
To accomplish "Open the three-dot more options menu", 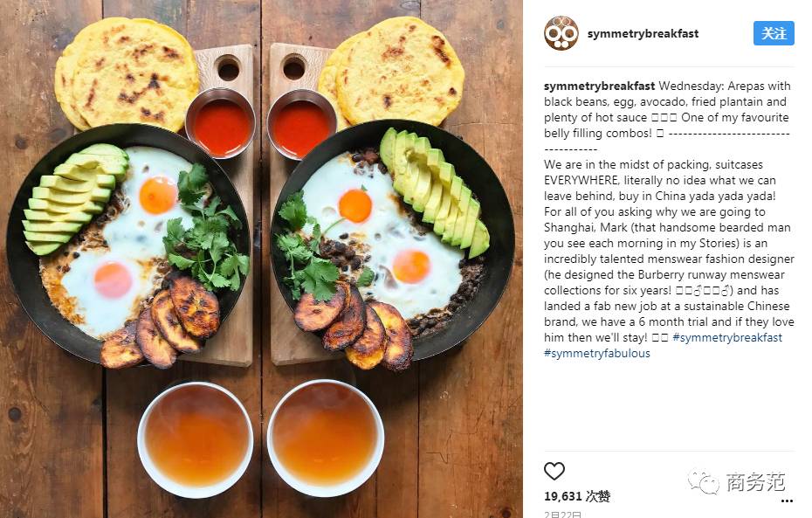I will (x=787, y=501).
